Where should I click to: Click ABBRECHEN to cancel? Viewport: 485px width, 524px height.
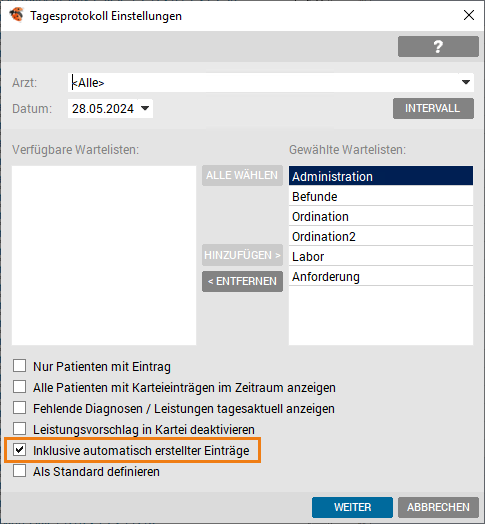coord(438,507)
